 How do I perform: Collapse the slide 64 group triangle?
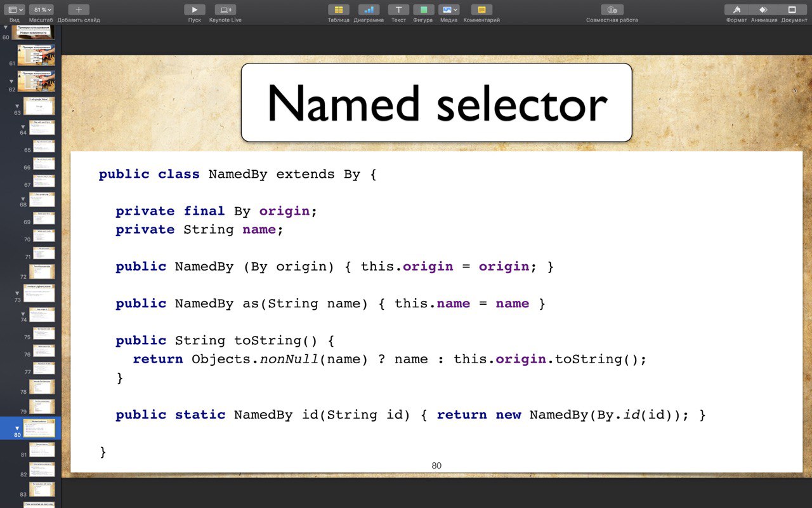[x=23, y=126]
